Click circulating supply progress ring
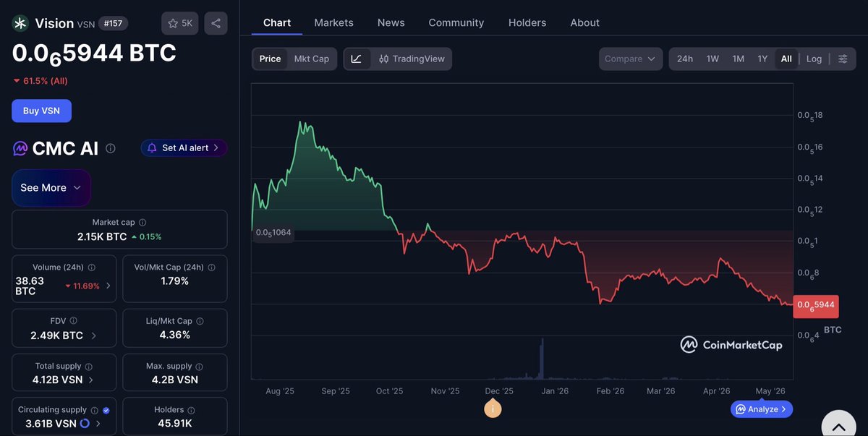 pos(85,424)
